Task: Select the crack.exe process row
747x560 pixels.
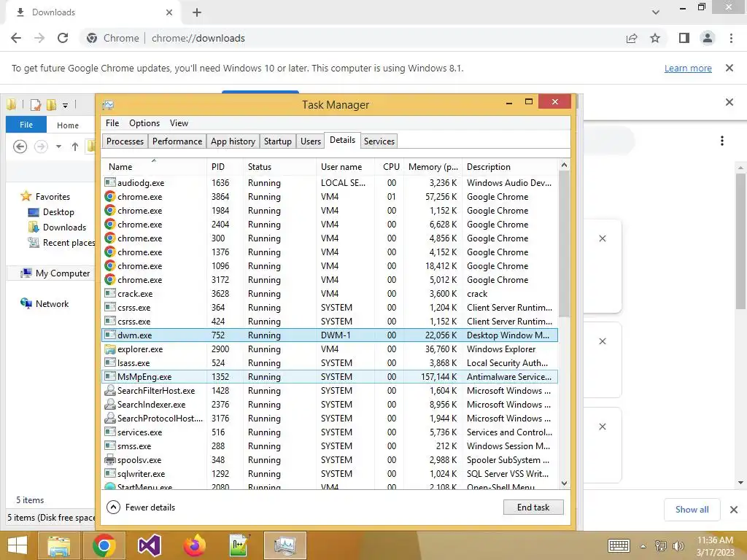Action: 330,294
